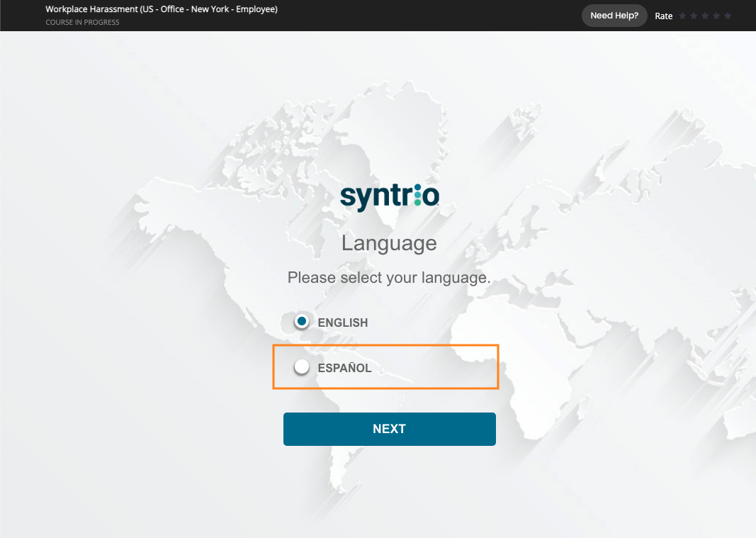Click the COURSE IN PROGRESS status text
The width and height of the screenshot is (756, 538).
(x=82, y=22)
